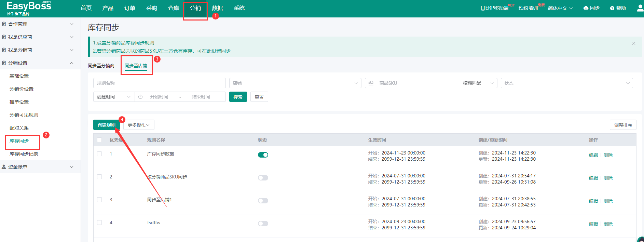The image size is (644, 242).
Task: Open the 更多操作 dropdown
Action: 139,125
